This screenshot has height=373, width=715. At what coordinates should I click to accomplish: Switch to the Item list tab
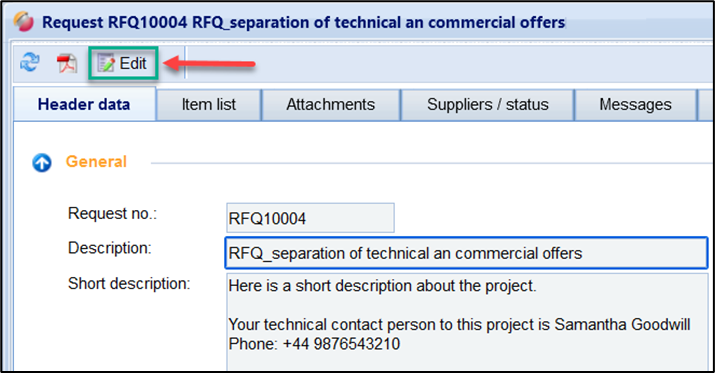pyautogui.click(x=209, y=104)
